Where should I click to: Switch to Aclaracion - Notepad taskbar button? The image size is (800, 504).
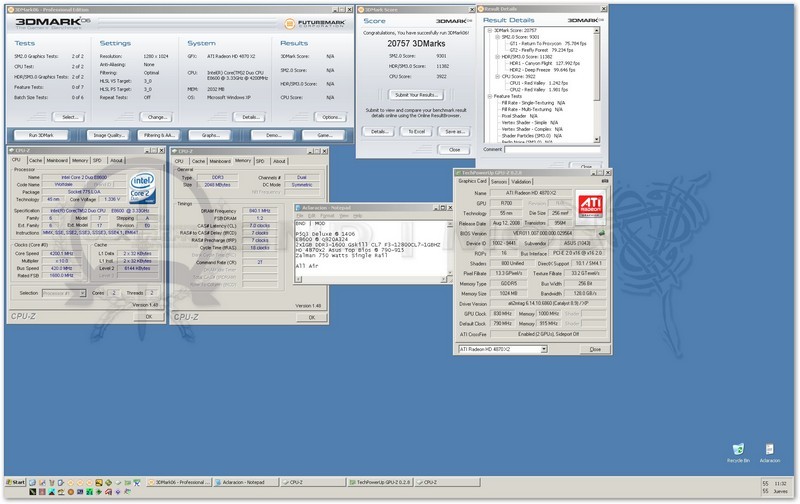pyautogui.click(x=246, y=482)
